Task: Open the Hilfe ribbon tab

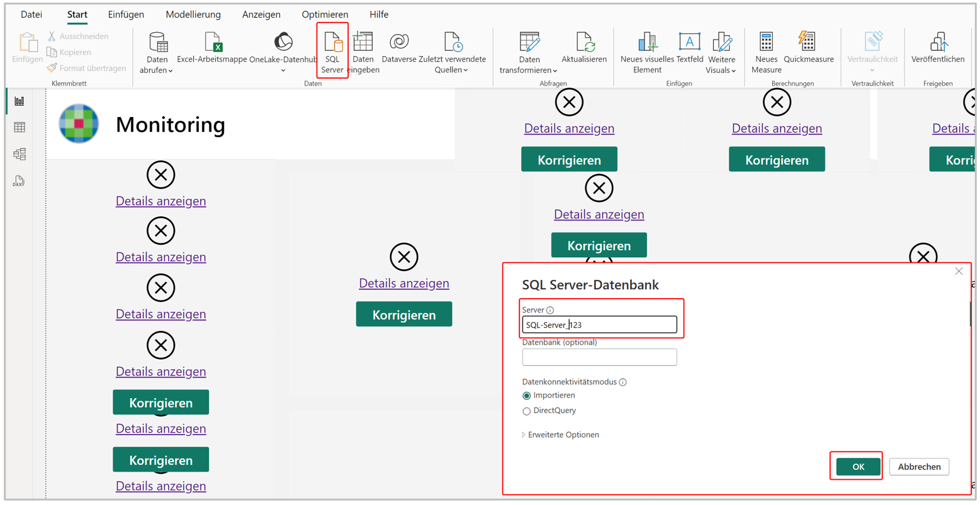Action: 379,14
